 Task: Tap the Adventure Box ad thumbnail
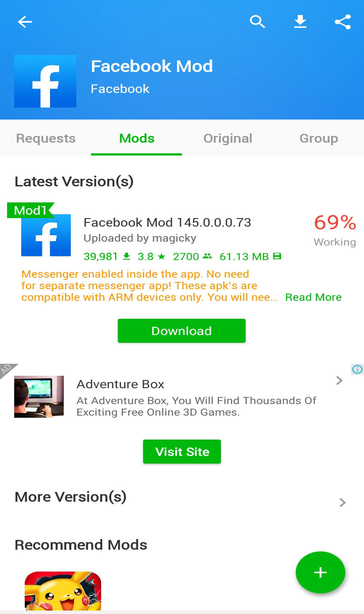39,397
